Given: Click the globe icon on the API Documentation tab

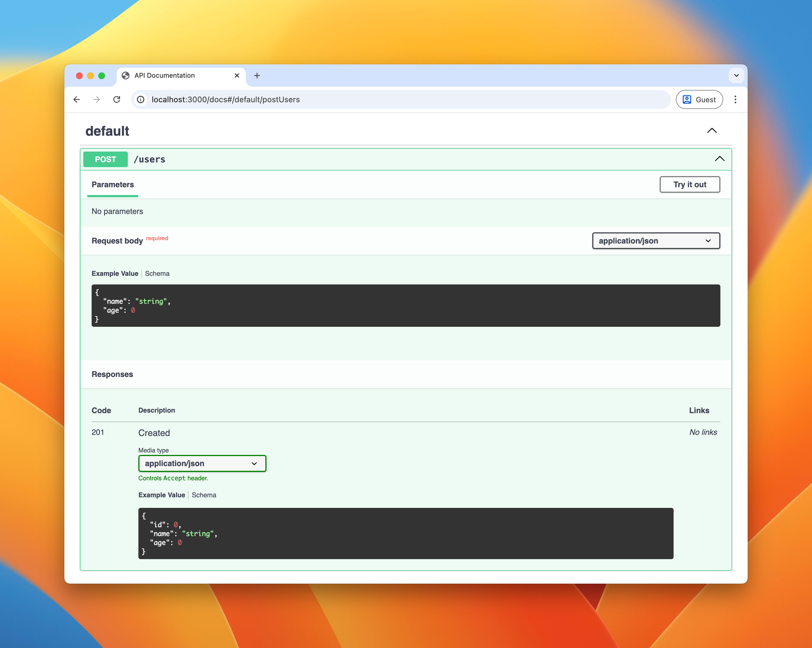Looking at the screenshot, I should point(126,75).
